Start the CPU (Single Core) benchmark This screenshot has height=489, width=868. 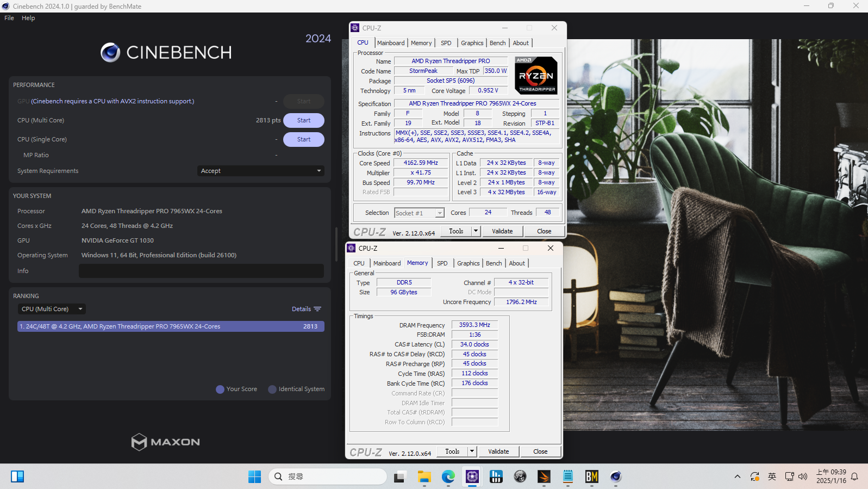coord(304,139)
